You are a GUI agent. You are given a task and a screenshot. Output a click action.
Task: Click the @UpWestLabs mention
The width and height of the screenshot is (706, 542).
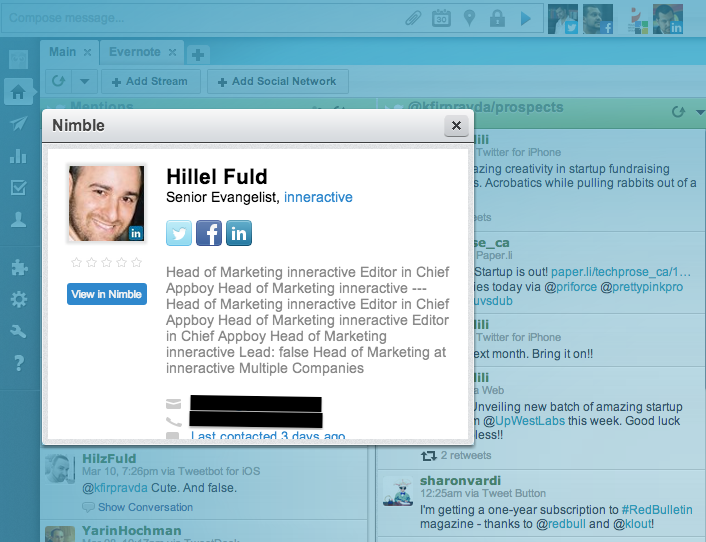point(524,421)
